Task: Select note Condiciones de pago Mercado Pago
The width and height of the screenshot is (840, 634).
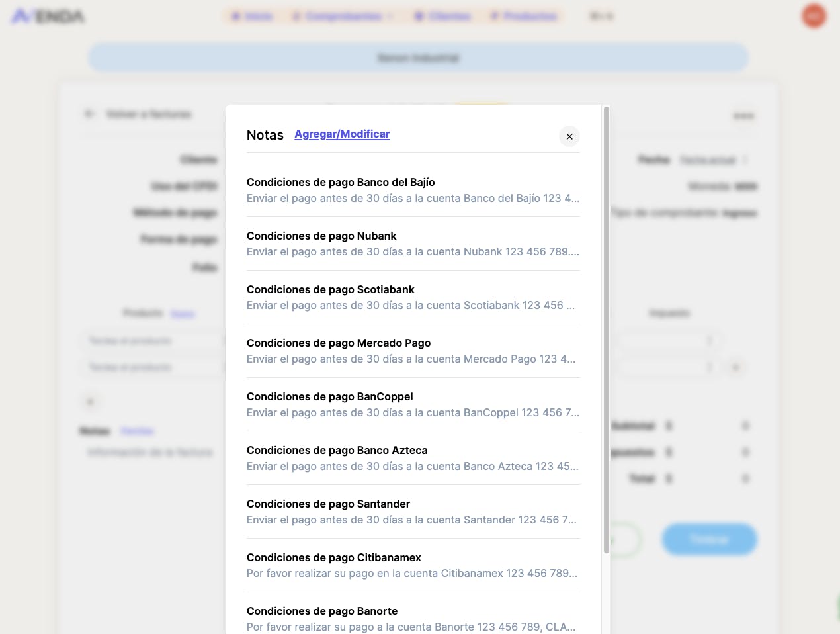Action: pyautogui.click(x=413, y=351)
